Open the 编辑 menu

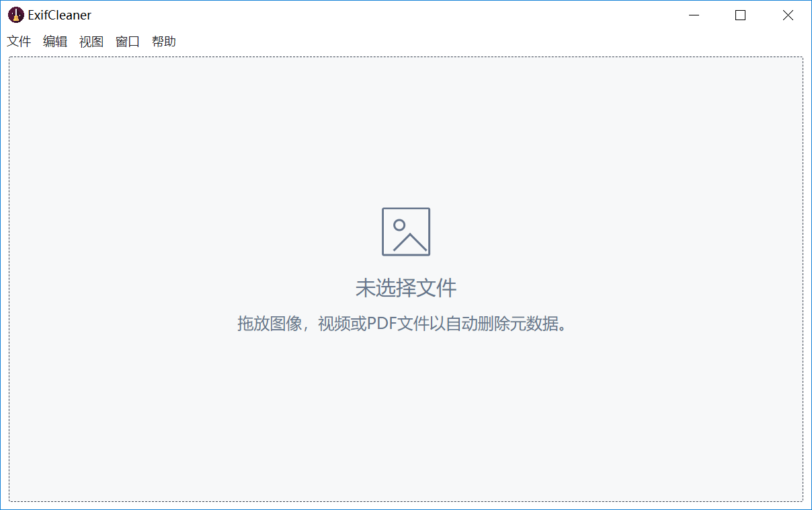[x=55, y=42]
